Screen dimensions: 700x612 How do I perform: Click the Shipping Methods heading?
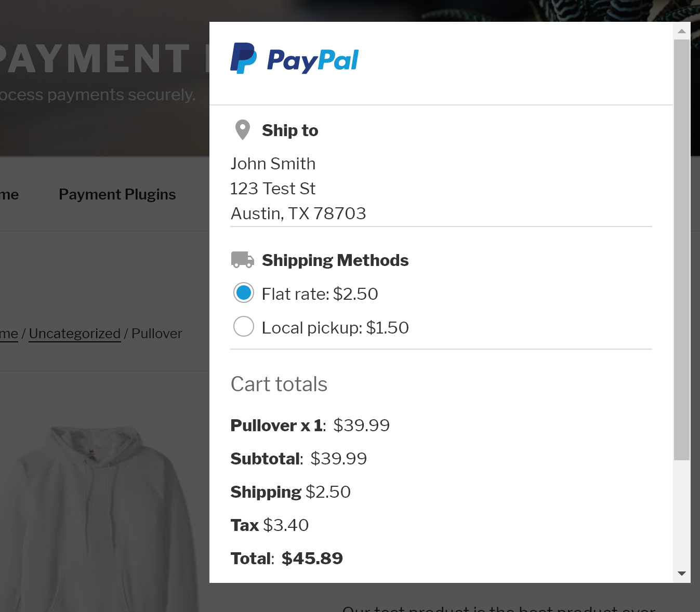point(335,260)
